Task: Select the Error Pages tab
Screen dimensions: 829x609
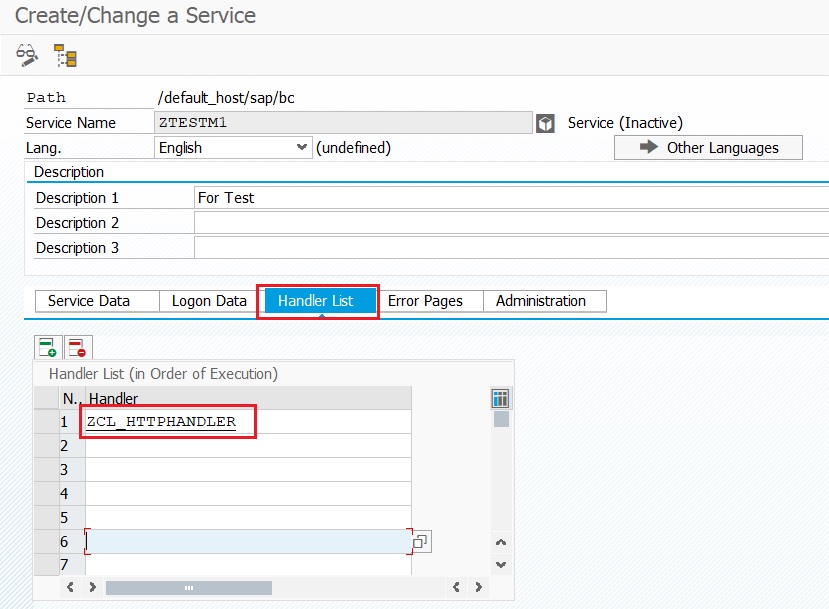Action: coord(425,301)
